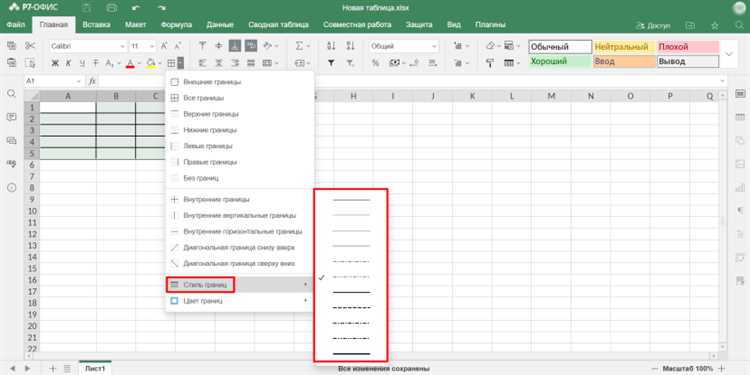This screenshot has height=375, width=750.
Task: Click the clear filter icon
Action: pos(350,63)
